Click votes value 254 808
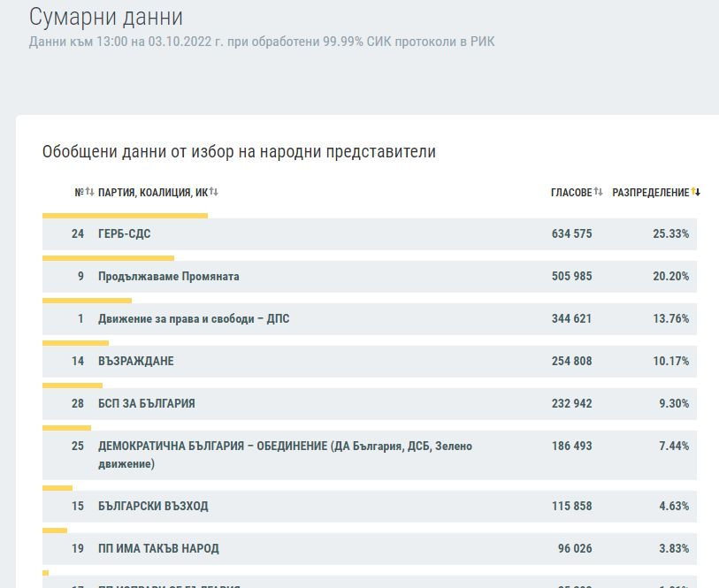719x588 pixels. (x=572, y=361)
